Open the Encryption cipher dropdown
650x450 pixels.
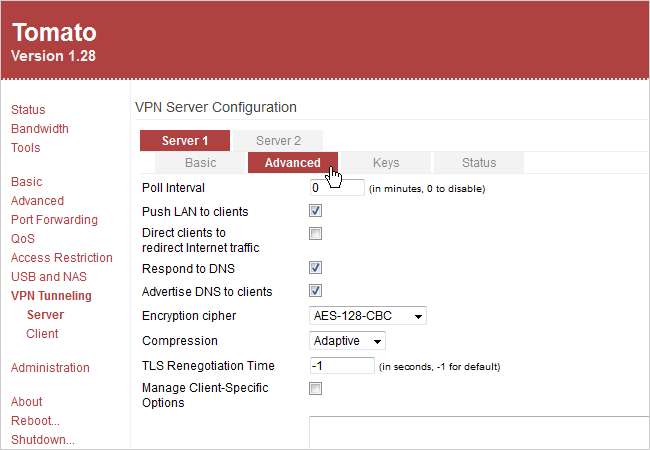tap(368, 316)
